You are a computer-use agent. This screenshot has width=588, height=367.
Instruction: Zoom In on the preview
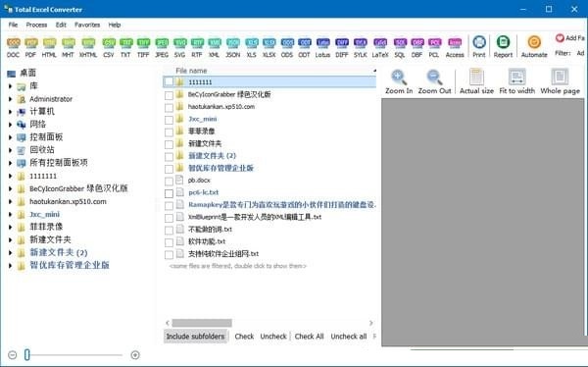(399, 81)
